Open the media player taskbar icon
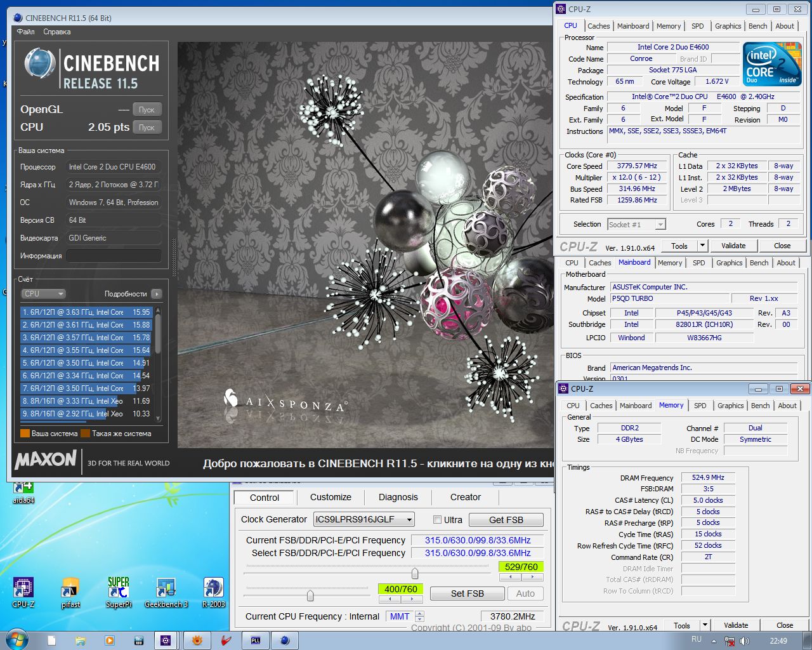 coord(110,640)
